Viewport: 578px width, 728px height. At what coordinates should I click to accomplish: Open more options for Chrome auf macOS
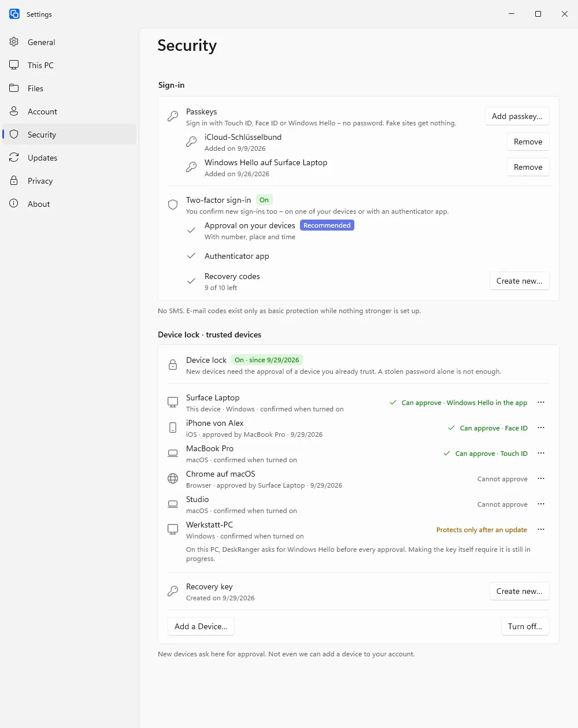541,478
